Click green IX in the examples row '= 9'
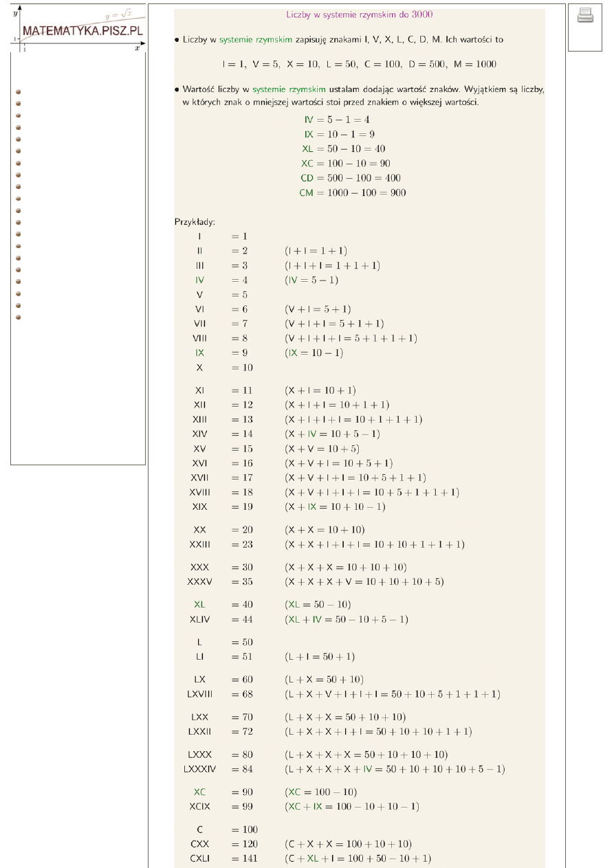 [199, 353]
